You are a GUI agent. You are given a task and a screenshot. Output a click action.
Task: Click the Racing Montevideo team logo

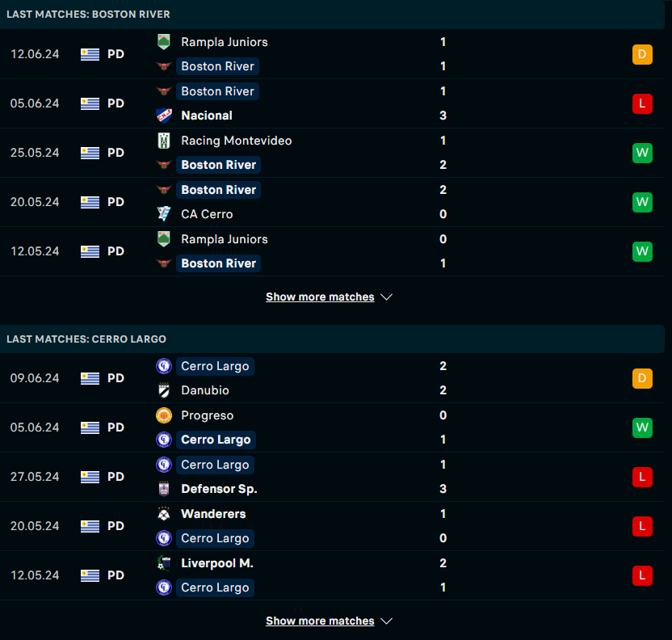point(164,141)
